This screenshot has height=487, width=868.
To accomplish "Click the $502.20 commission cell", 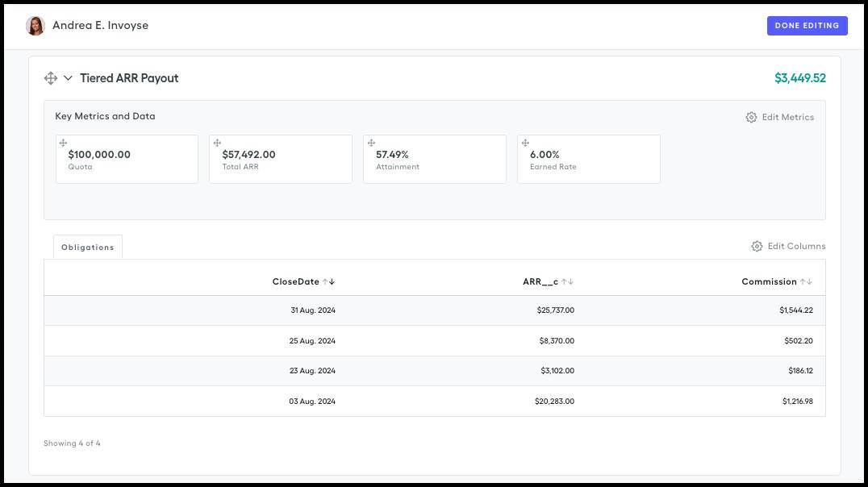I will [x=799, y=341].
